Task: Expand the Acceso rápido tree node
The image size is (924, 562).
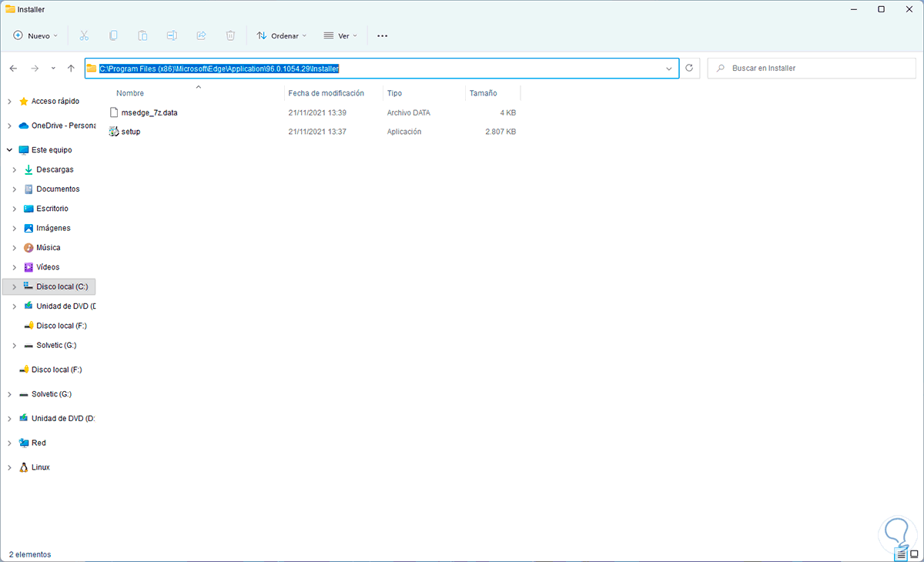Action: (9, 101)
